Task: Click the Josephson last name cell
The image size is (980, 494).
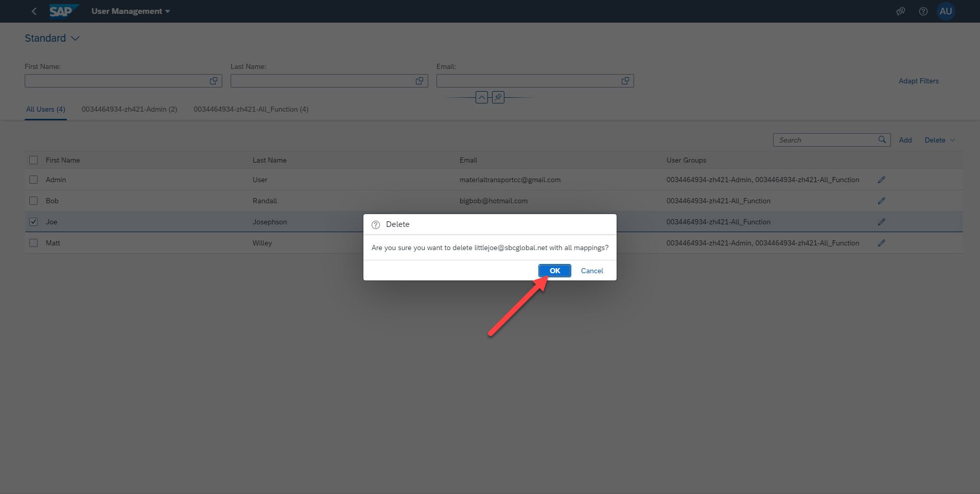Action: [270, 222]
